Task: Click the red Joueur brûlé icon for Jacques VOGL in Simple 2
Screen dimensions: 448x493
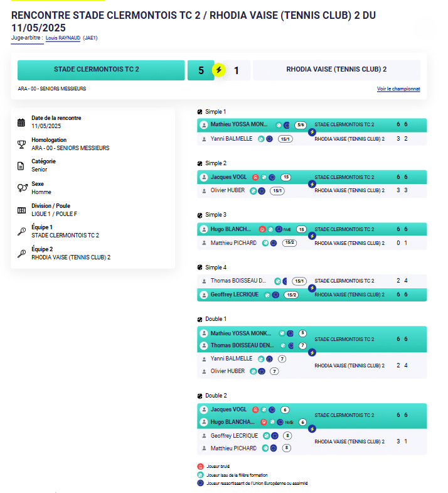Action: click(x=255, y=177)
